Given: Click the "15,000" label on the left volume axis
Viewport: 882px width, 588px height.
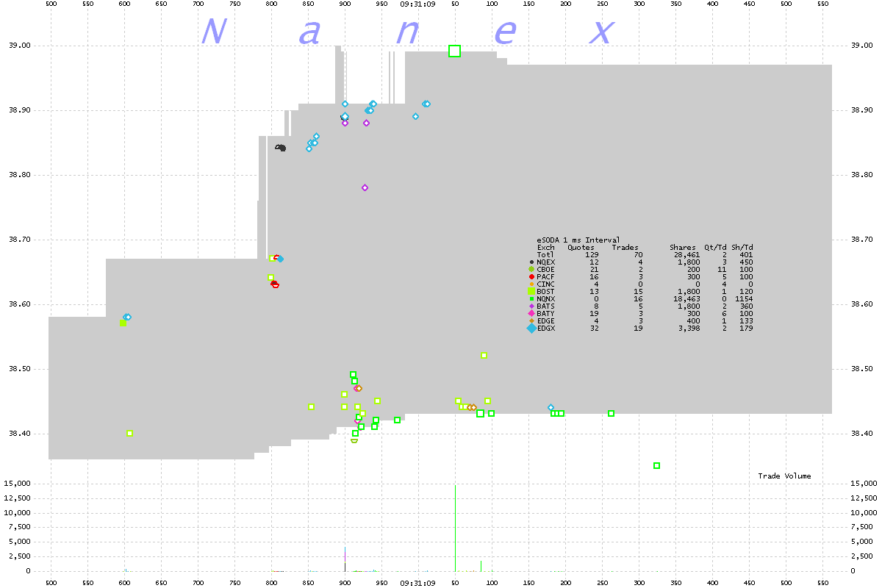Looking at the screenshot, I should [x=18, y=484].
